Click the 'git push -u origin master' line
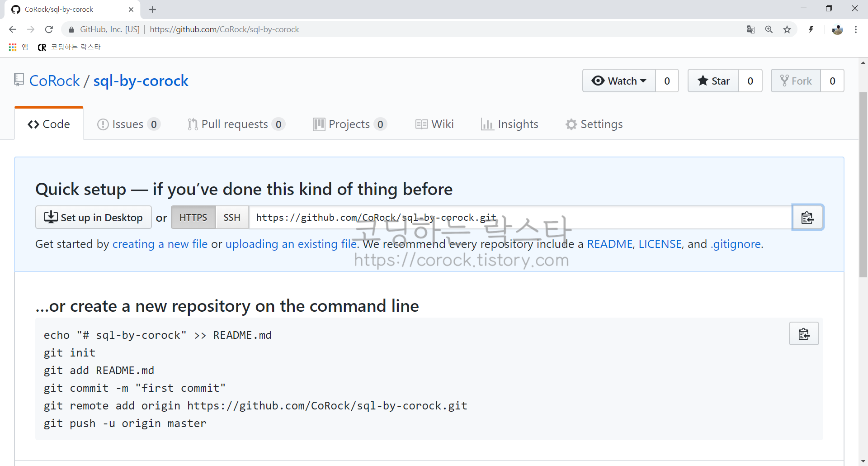868x466 pixels. point(125,423)
